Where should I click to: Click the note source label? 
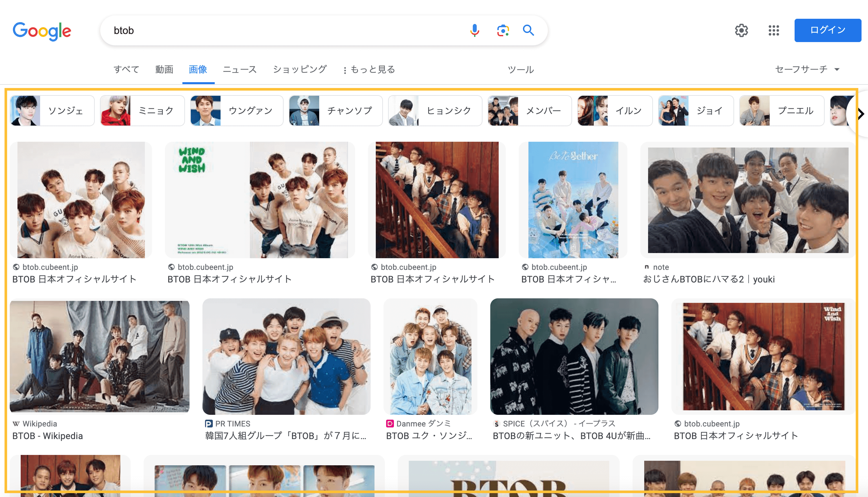pyautogui.click(x=661, y=267)
